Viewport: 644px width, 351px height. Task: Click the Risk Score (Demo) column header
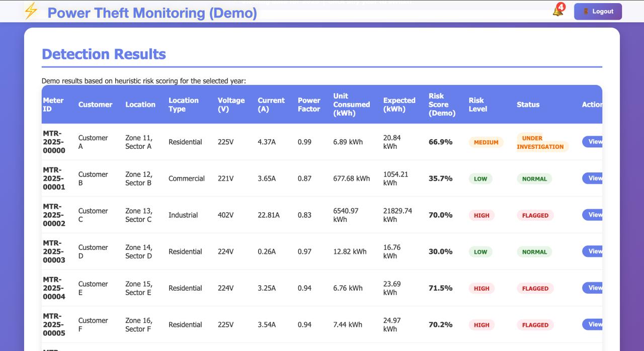coord(442,105)
